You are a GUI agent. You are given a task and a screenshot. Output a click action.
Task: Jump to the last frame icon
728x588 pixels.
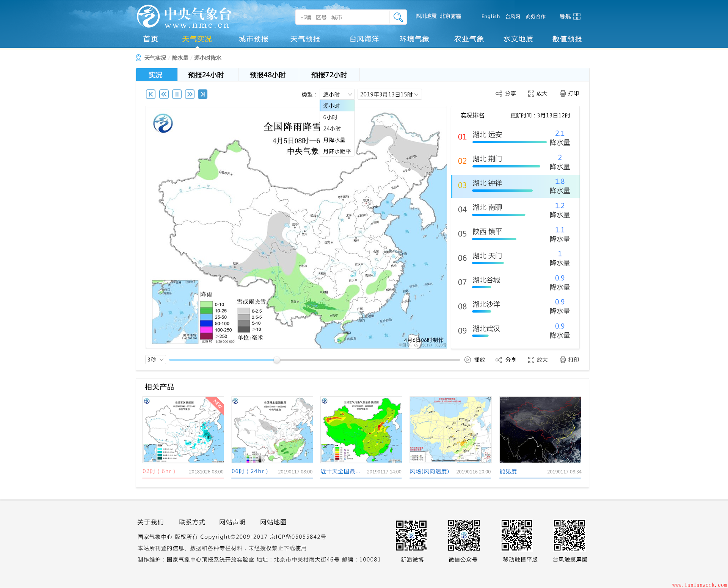203,94
